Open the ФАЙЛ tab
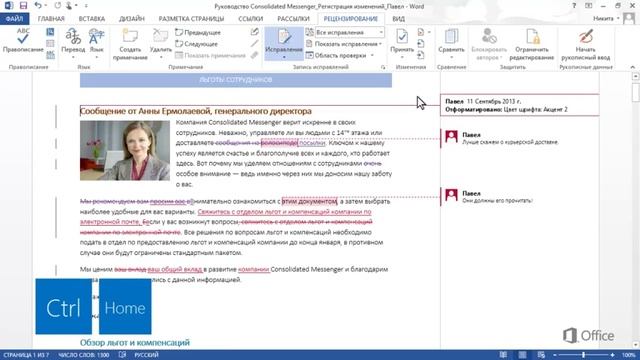The image size is (640, 360). 14,19
